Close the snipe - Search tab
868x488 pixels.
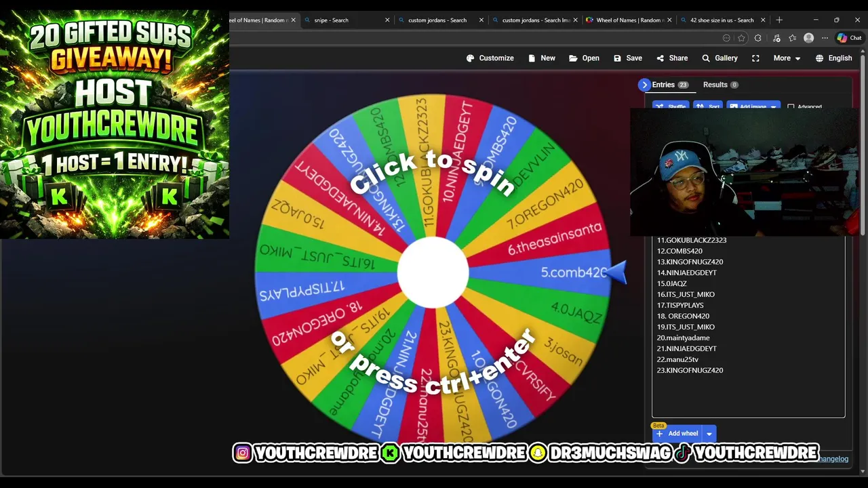click(387, 20)
